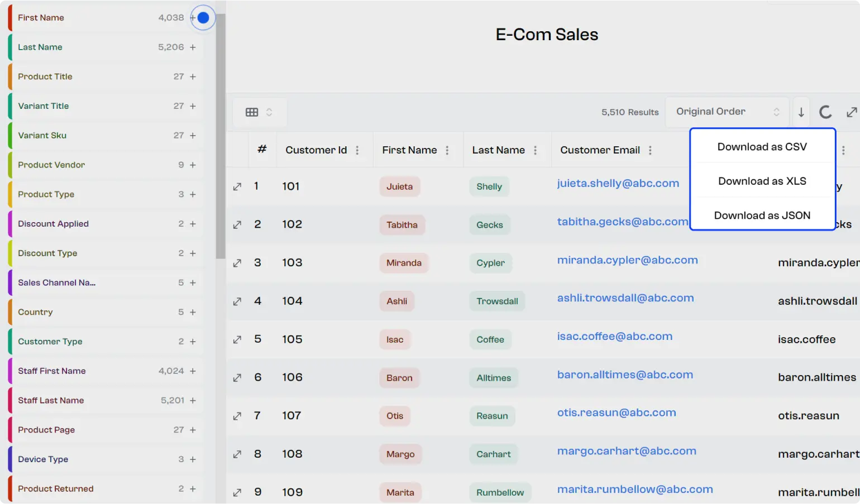Click plus icon for Device Type
Image resolution: width=860 pixels, height=504 pixels.
click(193, 459)
